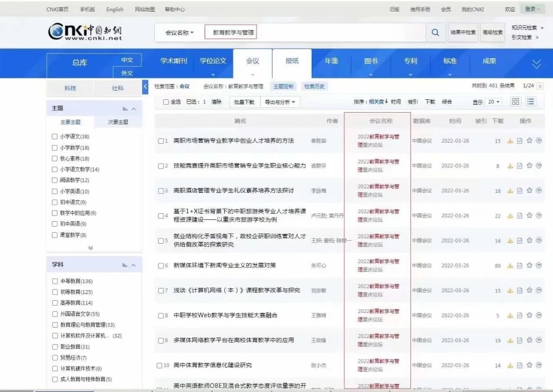Expand arrow under 学位论文 tab

(x=213, y=75)
